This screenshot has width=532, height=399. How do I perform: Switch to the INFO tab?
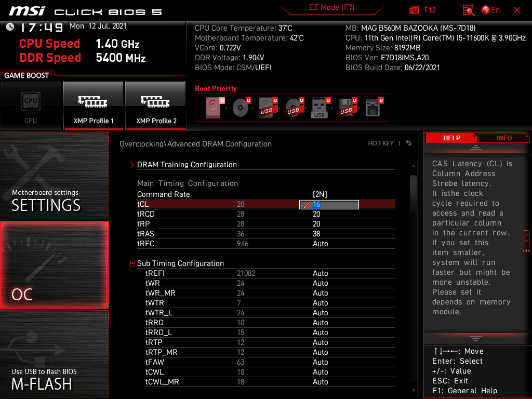click(x=503, y=138)
